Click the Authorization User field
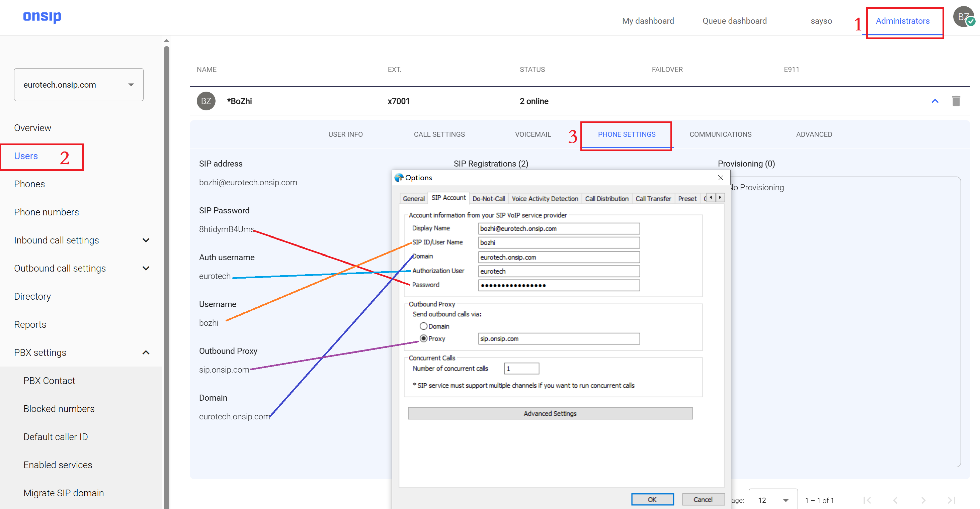 pyautogui.click(x=559, y=271)
